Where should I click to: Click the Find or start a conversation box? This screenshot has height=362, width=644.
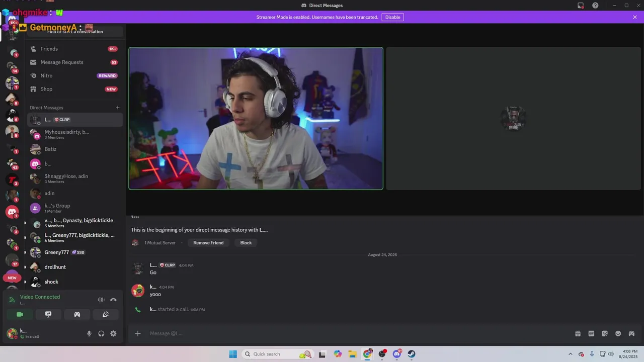point(75,32)
